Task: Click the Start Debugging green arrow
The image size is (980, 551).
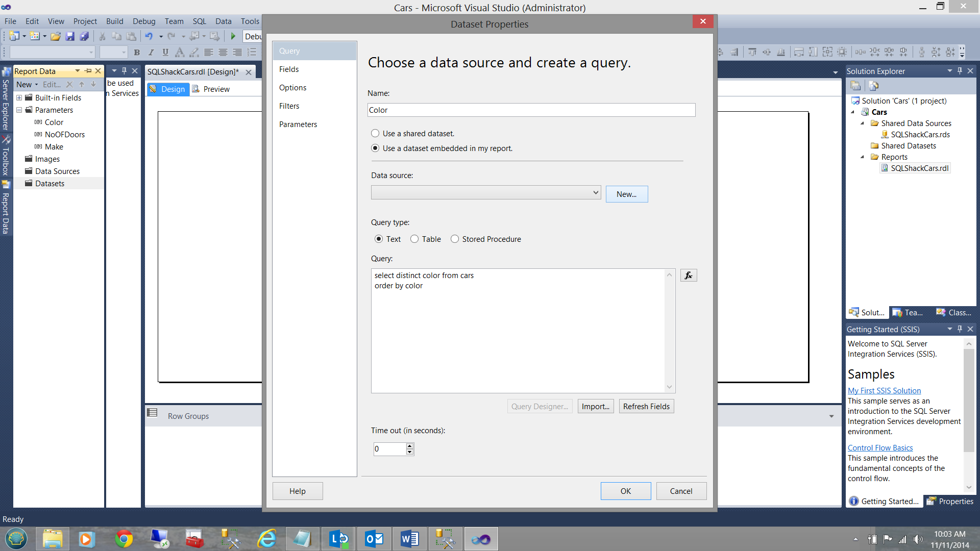Action: point(233,36)
